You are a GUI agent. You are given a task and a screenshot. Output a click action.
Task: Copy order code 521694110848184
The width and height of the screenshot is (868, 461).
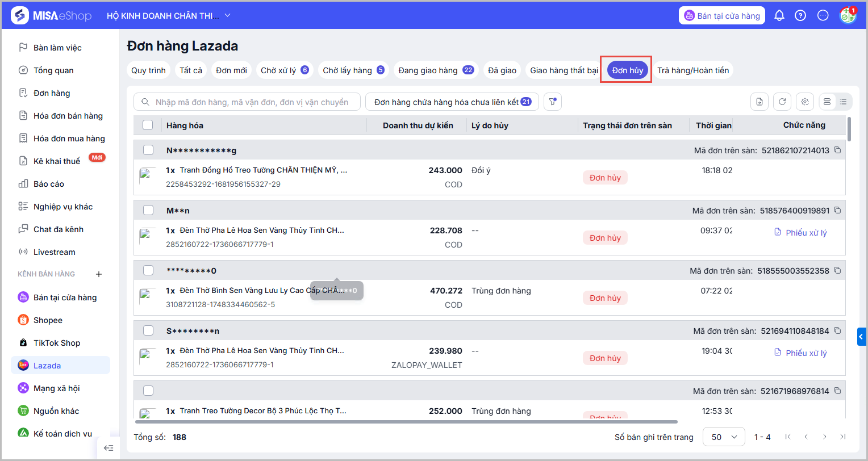[x=837, y=331]
